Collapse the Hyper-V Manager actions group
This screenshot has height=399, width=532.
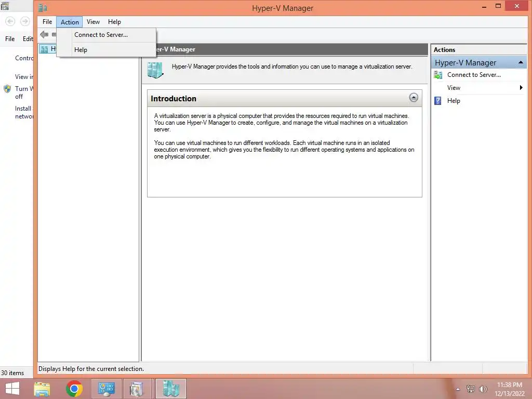tap(520, 62)
